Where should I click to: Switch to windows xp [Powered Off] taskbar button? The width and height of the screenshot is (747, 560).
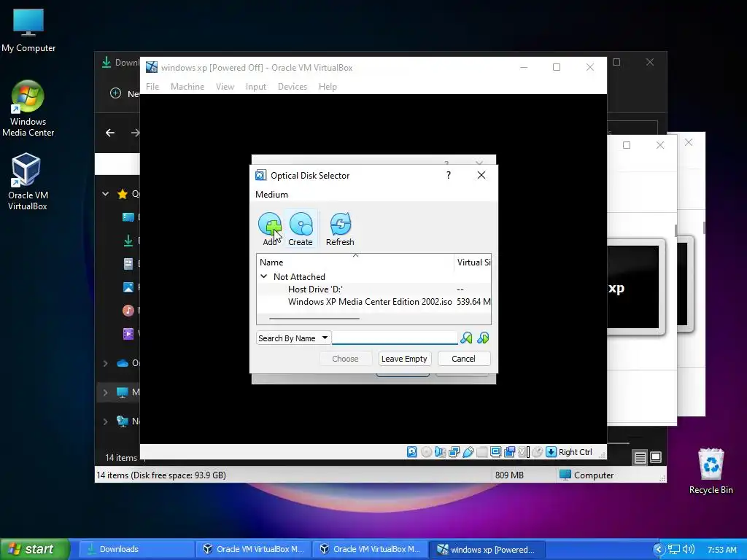487,549
